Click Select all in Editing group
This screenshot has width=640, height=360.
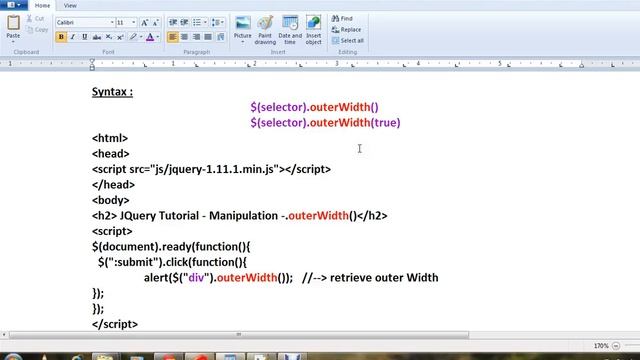(348, 40)
